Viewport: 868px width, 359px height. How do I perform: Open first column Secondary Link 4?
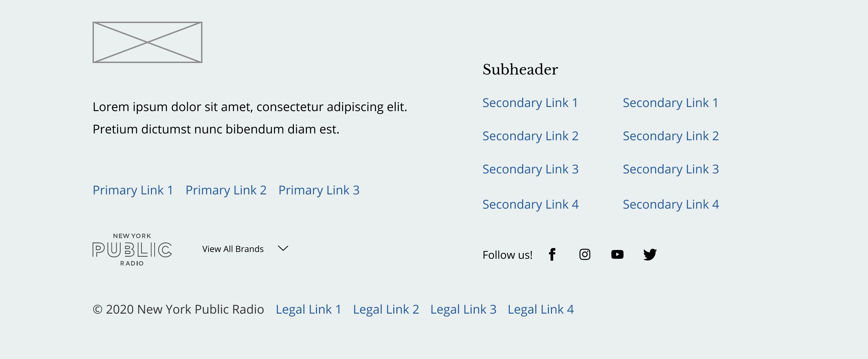pos(530,205)
